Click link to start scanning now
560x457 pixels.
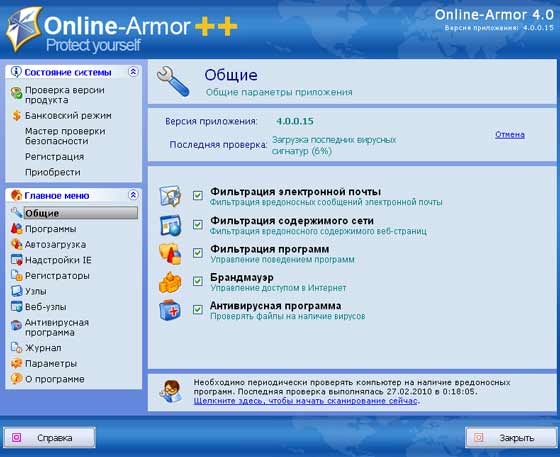click(x=306, y=401)
